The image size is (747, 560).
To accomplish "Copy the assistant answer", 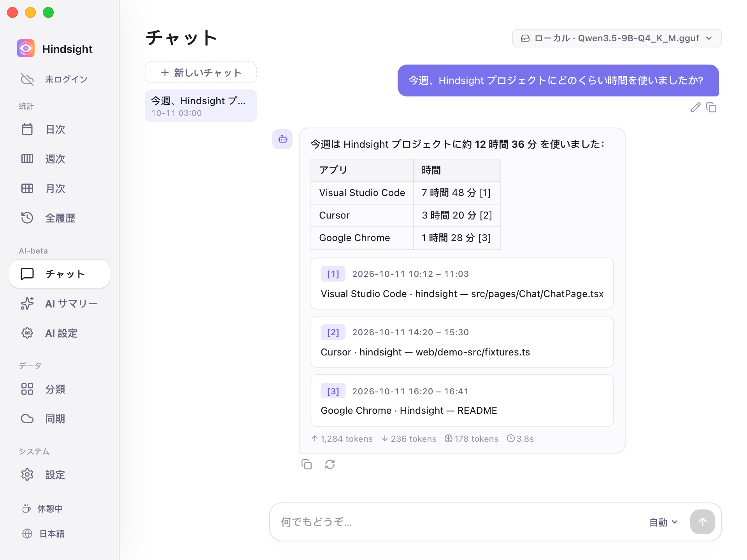I will (307, 464).
